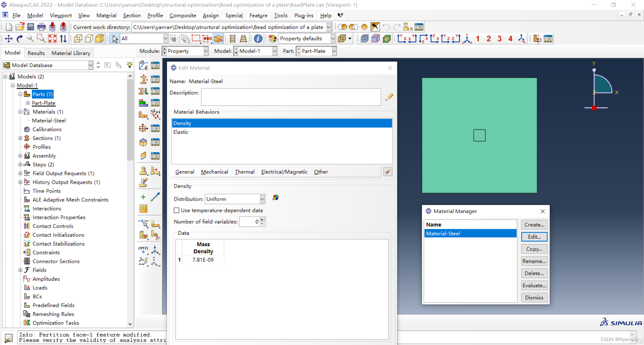The height and width of the screenshot is (345, 644).
Task: Click the Print icon in toolbar
Action: (42, 27)
